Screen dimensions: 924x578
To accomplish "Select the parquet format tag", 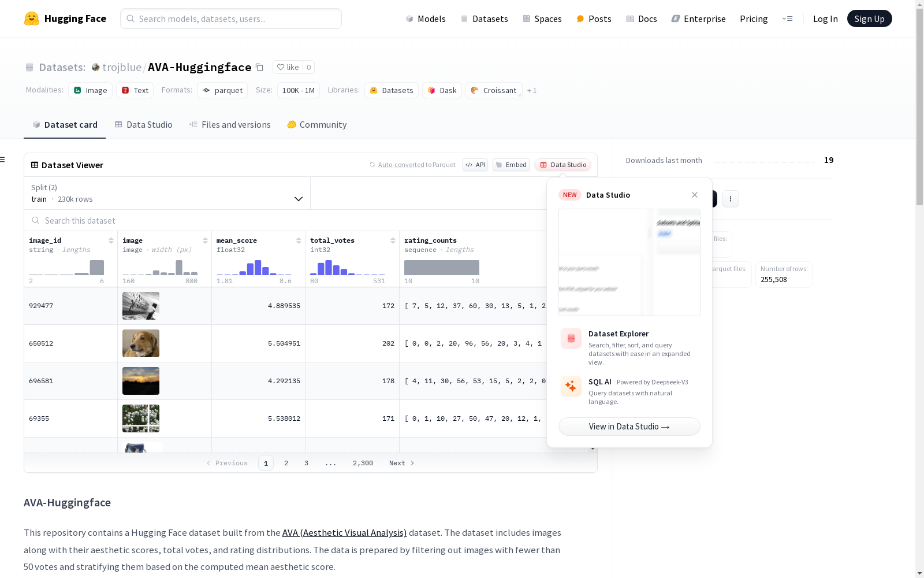I will point(222,90).
